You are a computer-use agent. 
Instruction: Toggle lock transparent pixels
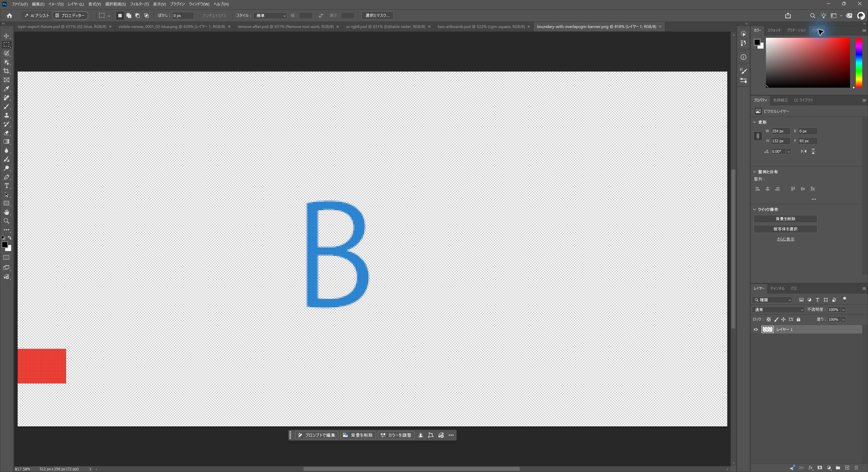[769, 319]
